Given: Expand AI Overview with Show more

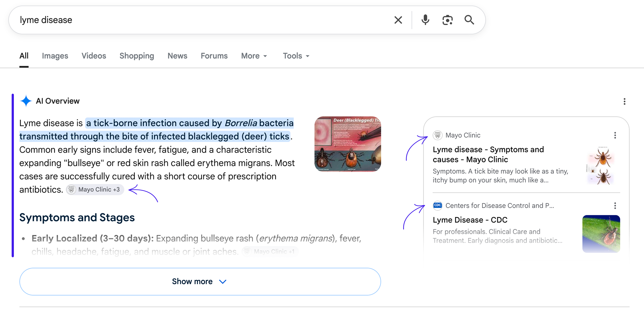Looking at the screenshot, I should [200, 281].
